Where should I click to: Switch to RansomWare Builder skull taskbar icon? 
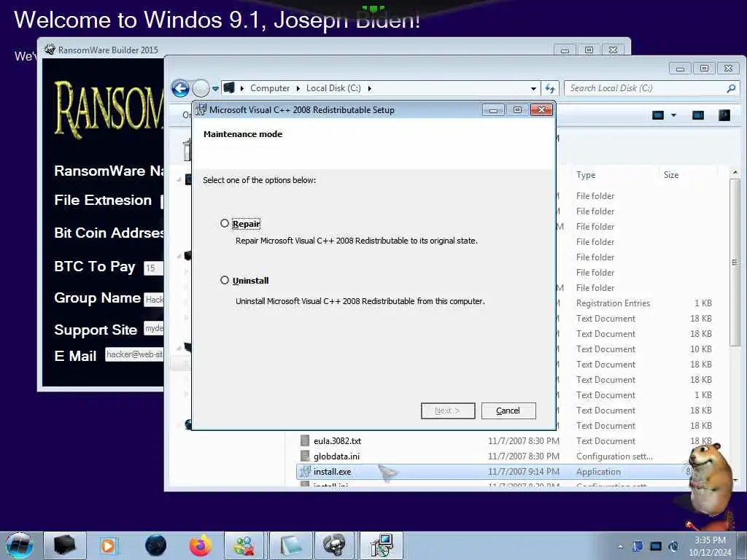click(334, 545)
